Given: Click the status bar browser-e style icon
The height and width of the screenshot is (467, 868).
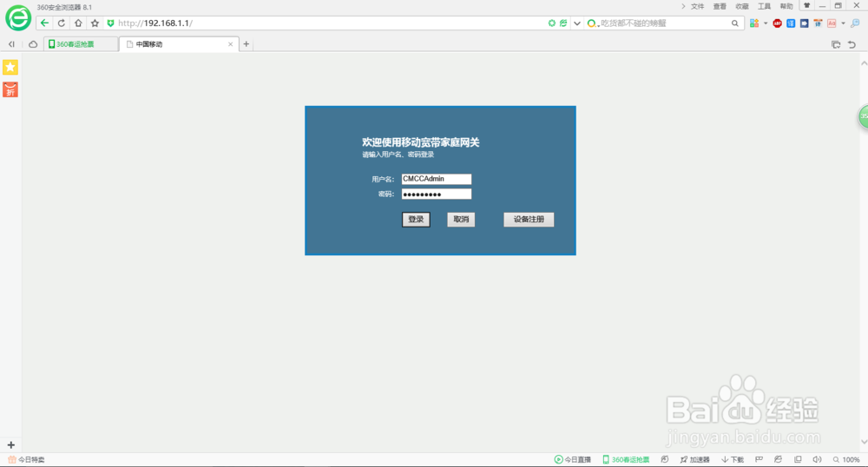Looking at the screenshot, I should [779, 459].
